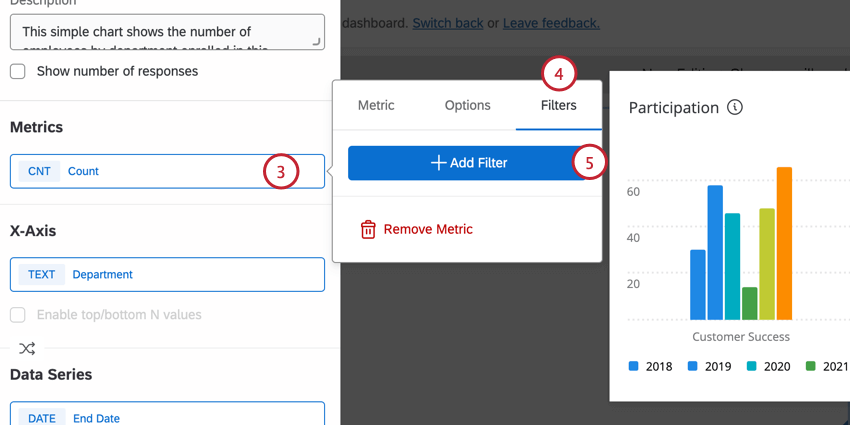Switch to the Options tab

pos(467,105)
